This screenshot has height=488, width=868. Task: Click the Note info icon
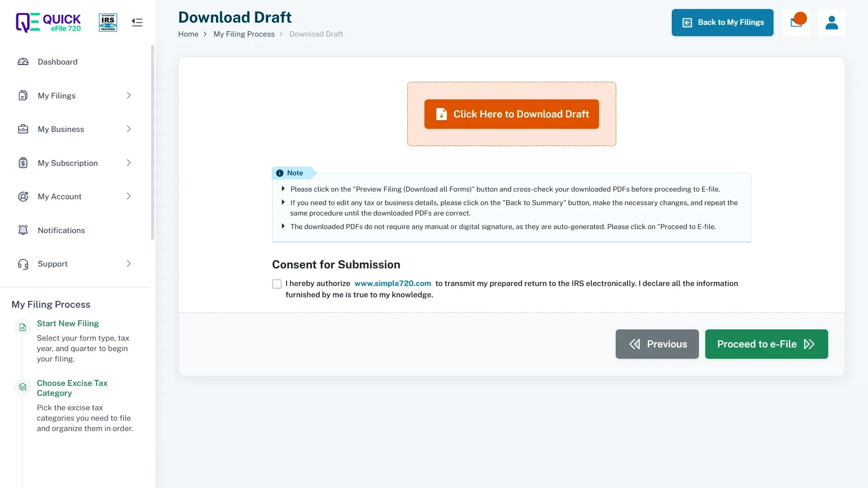(280, 173)
